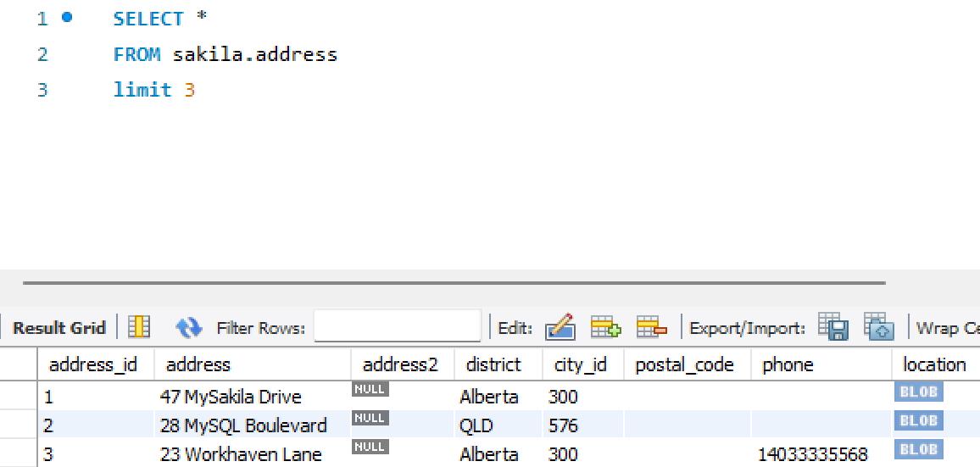Import records from an external file icon
The width and height of the screenshot is (980, 467).
[879, 327]
